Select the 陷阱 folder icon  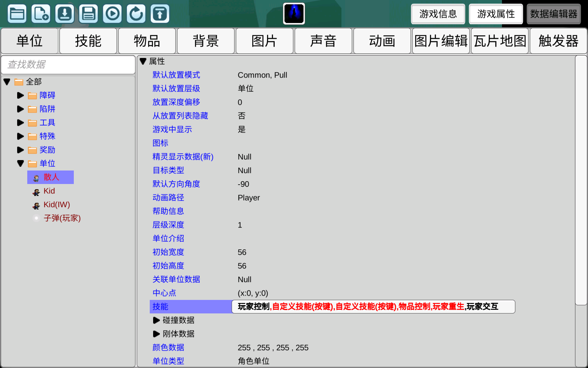pos(32,109)
